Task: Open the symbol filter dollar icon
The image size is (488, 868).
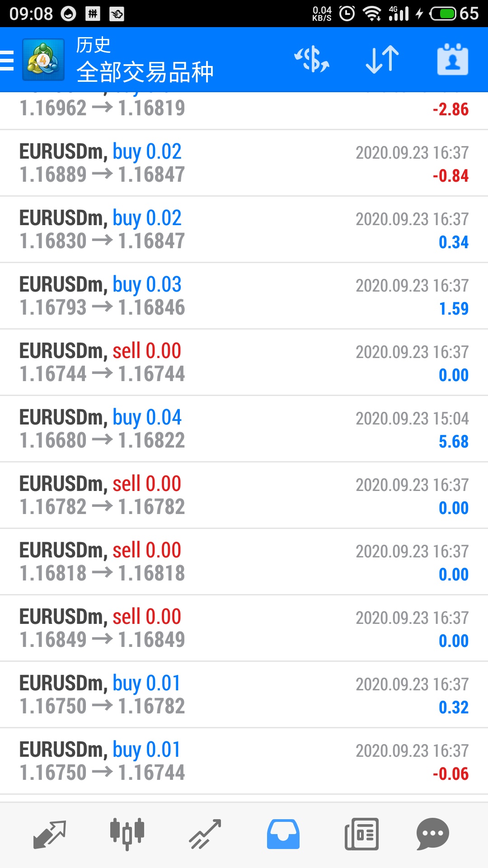Action: coord(312,60)
